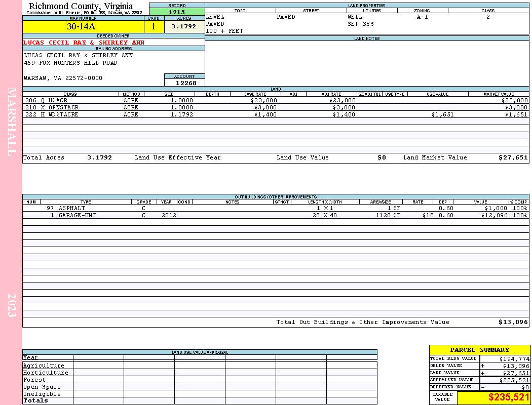Click area 1120 SF
Screen dimensions: 532x405
[388, 215]
